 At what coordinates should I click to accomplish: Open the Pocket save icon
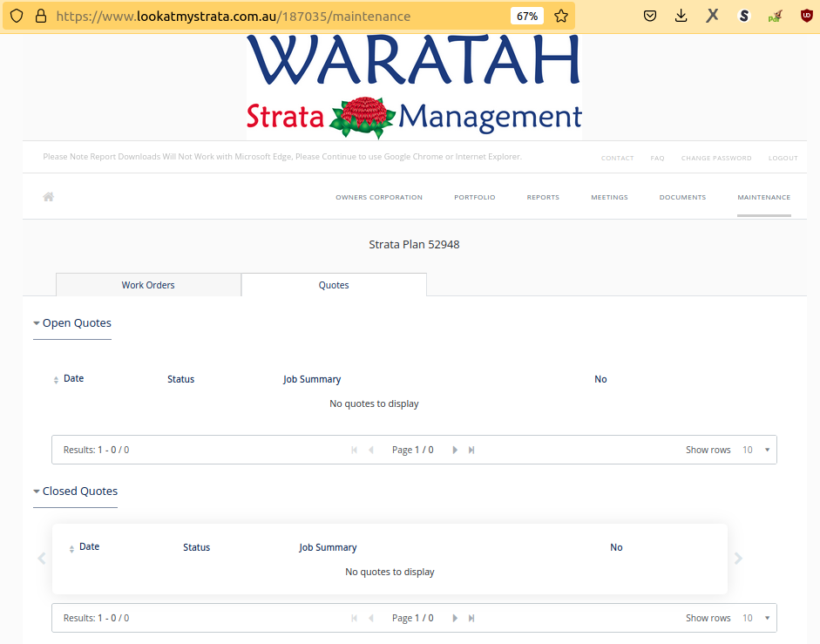650,16
